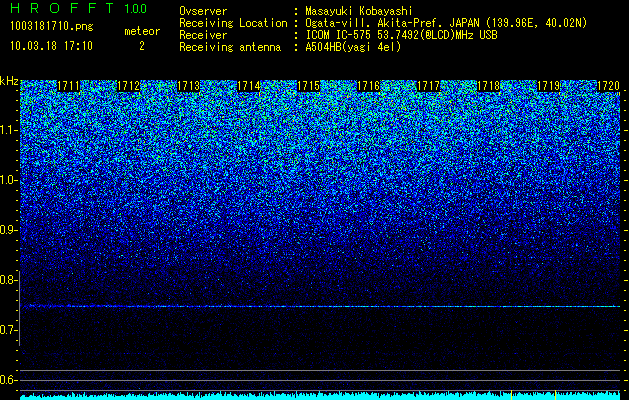Click time marker 1718
Viewport: 629px width, 400px height.
489,86
